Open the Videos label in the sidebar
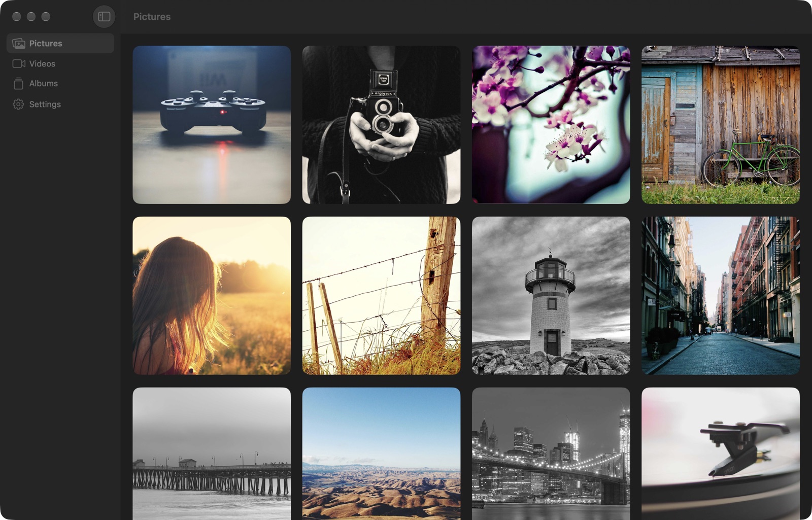The width and height of the screenshot is (812, 520). click(42, 64)
